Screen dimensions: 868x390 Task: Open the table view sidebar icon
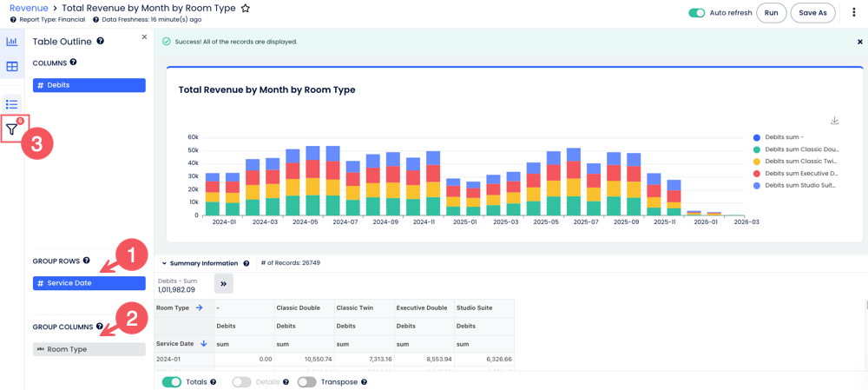11,67
